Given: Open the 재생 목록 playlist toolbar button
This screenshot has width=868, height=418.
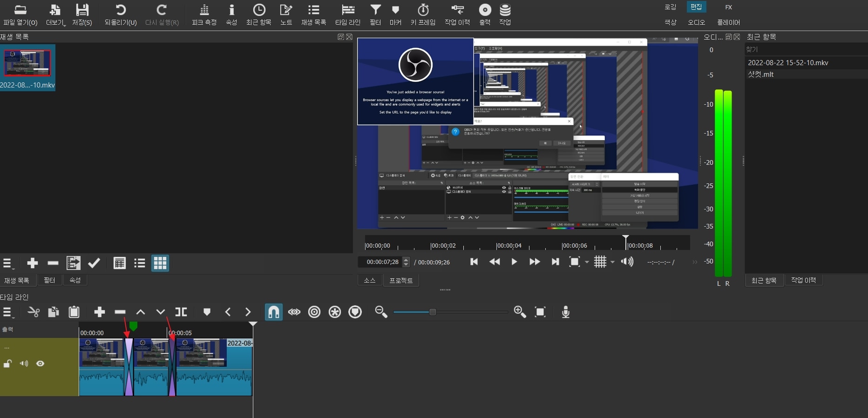Looking at the screenshot, I should 313,15.
